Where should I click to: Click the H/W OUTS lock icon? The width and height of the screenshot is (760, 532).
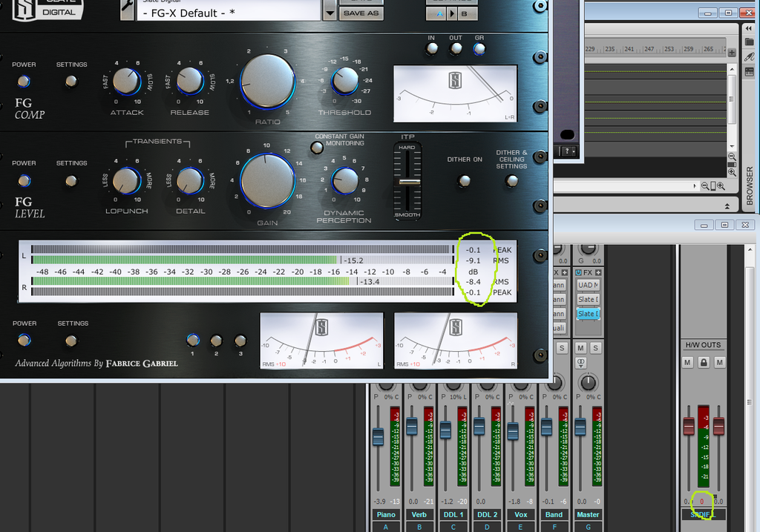[703, 362]
